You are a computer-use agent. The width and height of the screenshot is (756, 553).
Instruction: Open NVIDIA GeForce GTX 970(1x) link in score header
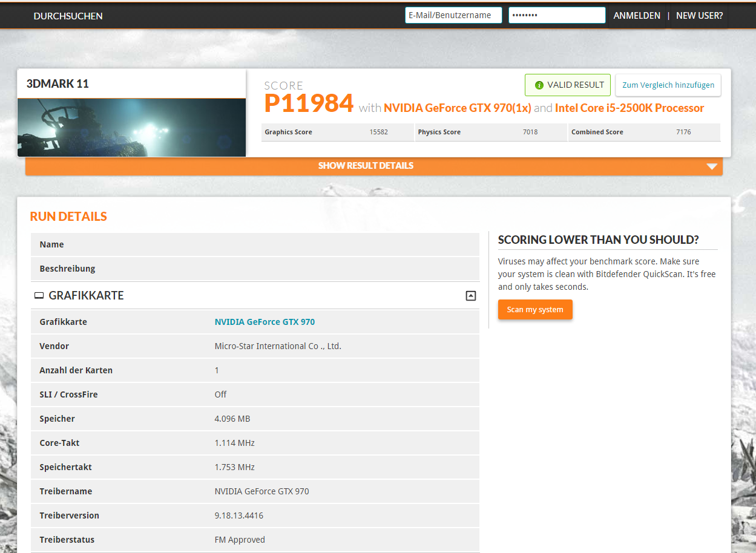pos(458,108)
